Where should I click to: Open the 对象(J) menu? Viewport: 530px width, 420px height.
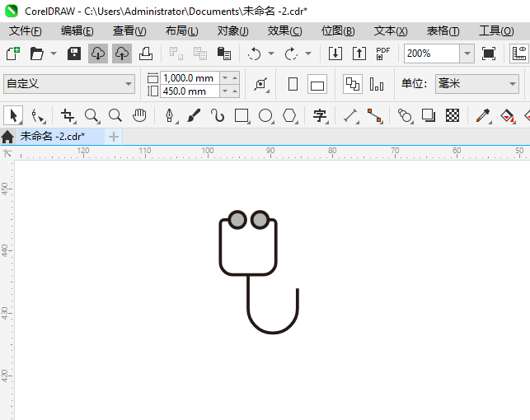point(233,31)
